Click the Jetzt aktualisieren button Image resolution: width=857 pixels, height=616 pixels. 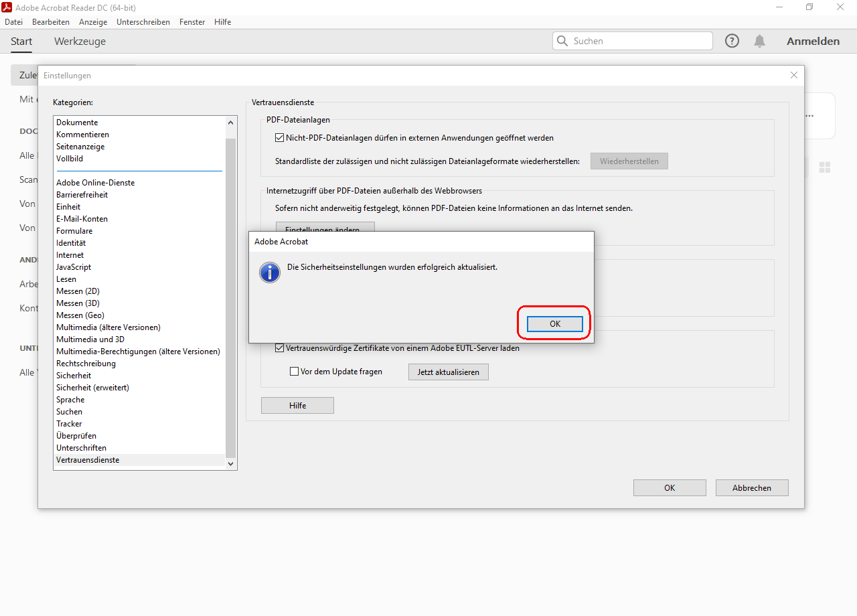tap(448, 372)
